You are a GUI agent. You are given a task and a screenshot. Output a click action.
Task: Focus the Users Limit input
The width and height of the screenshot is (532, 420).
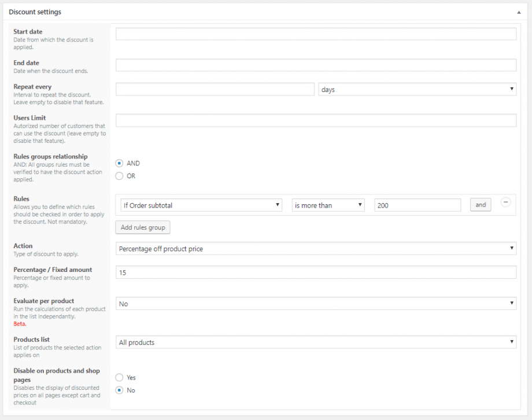click(316, 120)
